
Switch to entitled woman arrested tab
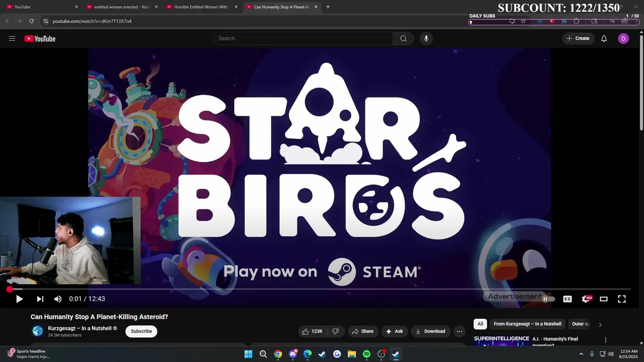click(122, 7)
